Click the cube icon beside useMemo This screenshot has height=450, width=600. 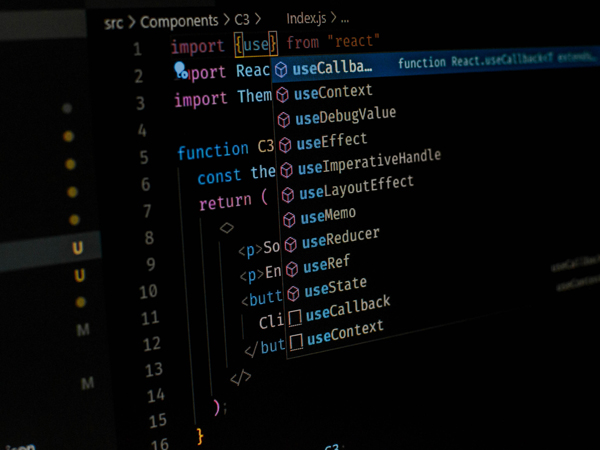click(x=289, y=220)
